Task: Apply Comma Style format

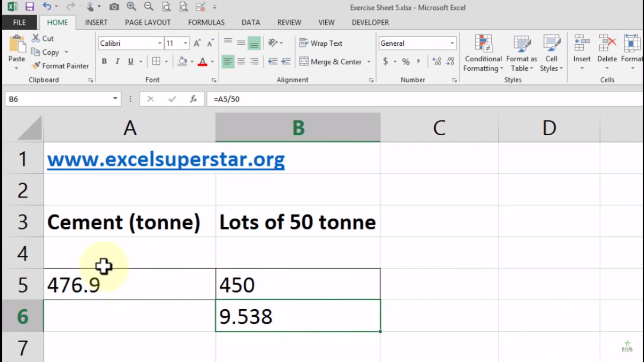Action: coord(418,61)
